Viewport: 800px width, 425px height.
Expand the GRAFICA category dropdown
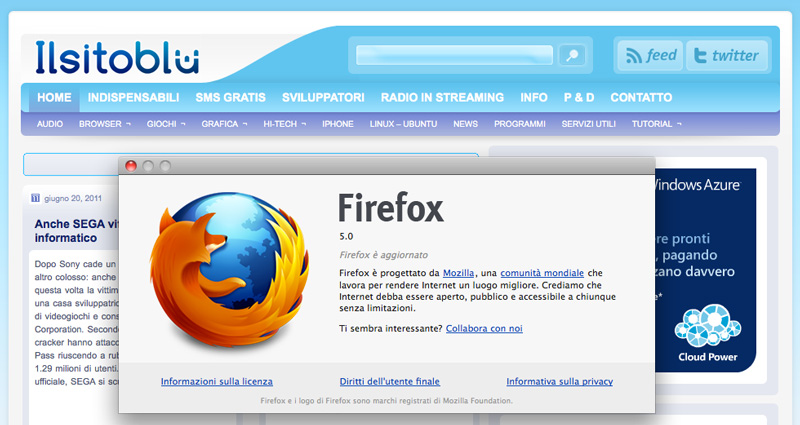point(224,124)
